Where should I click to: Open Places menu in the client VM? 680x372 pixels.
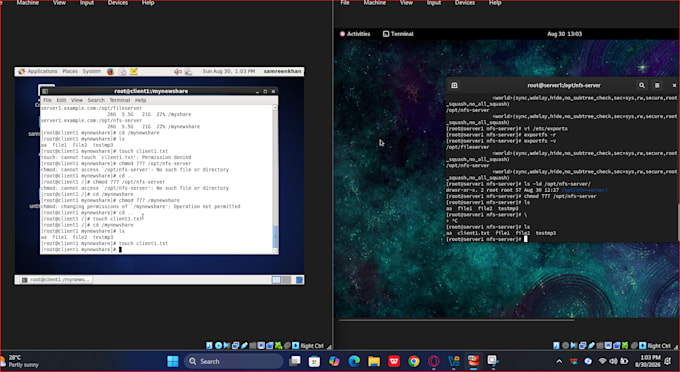pos(70,71)
